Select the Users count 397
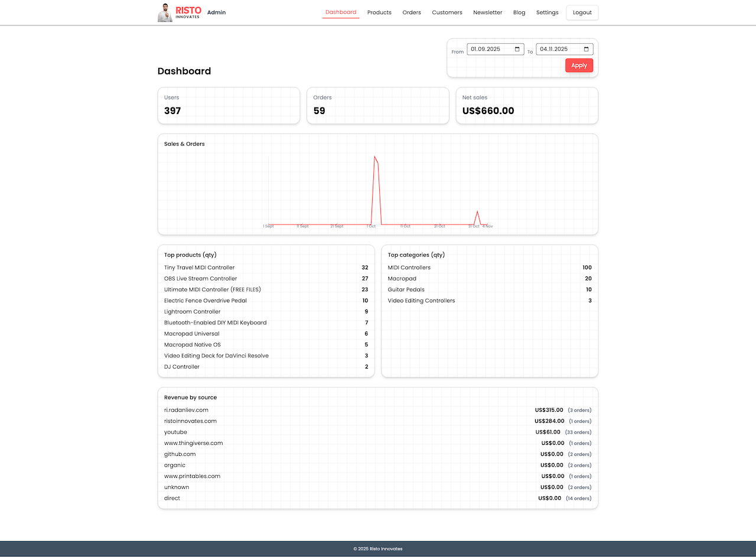Image resolution: width=756 pixels, height=557 pixels. [x=172, y=111]
